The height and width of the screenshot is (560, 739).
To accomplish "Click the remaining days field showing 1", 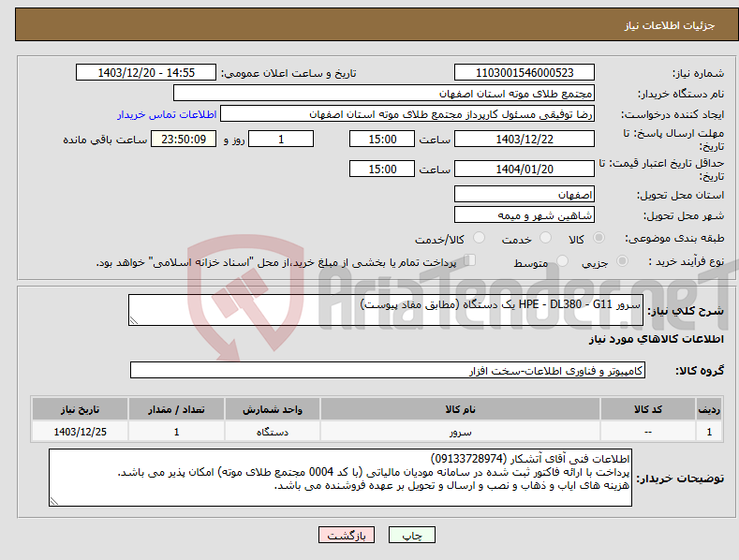I will tap(281, 139).
